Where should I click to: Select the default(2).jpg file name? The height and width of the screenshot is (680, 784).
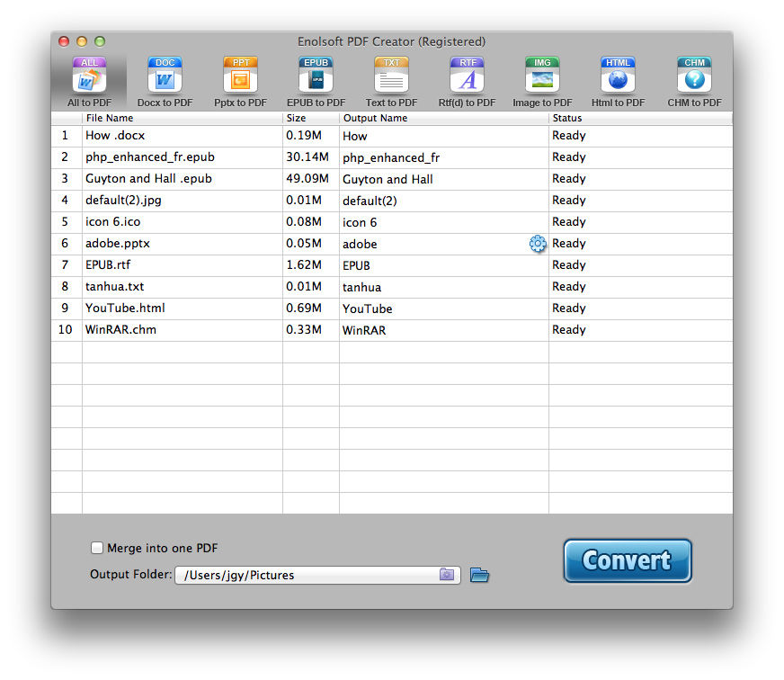[x=123, y=201]
